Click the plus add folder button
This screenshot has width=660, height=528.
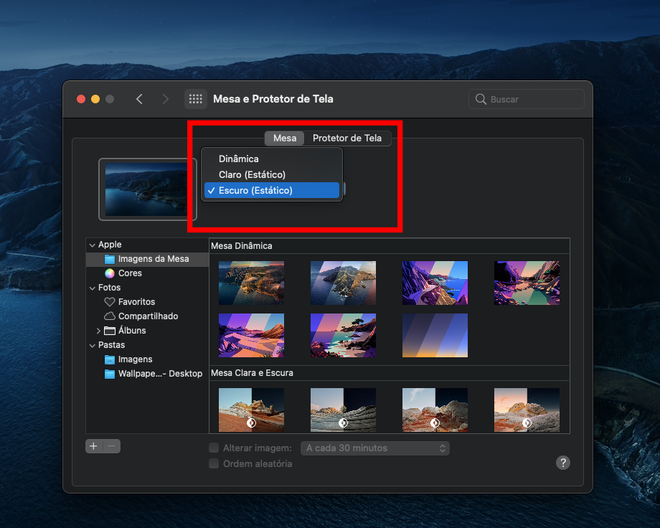[93, 446]
